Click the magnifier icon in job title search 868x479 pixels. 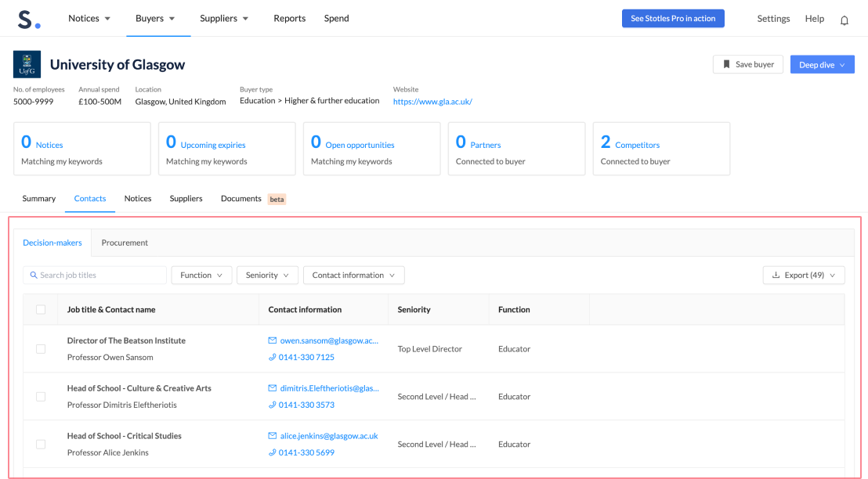point(34,275)
